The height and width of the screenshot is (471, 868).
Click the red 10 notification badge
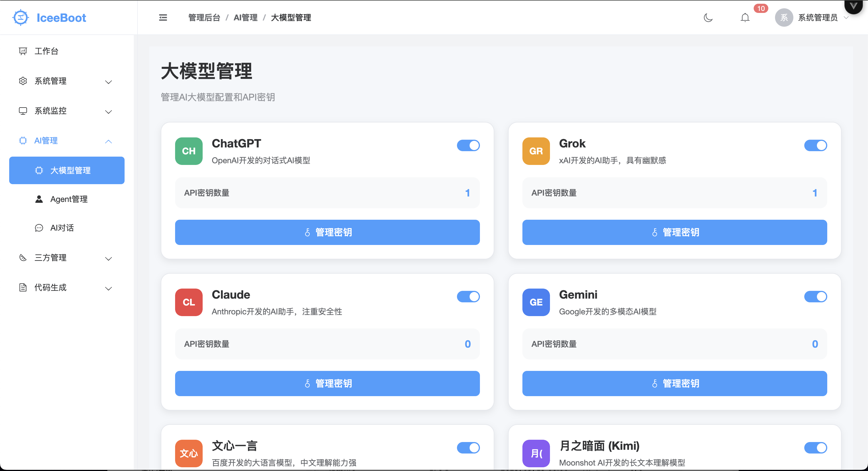pos(761,8)
